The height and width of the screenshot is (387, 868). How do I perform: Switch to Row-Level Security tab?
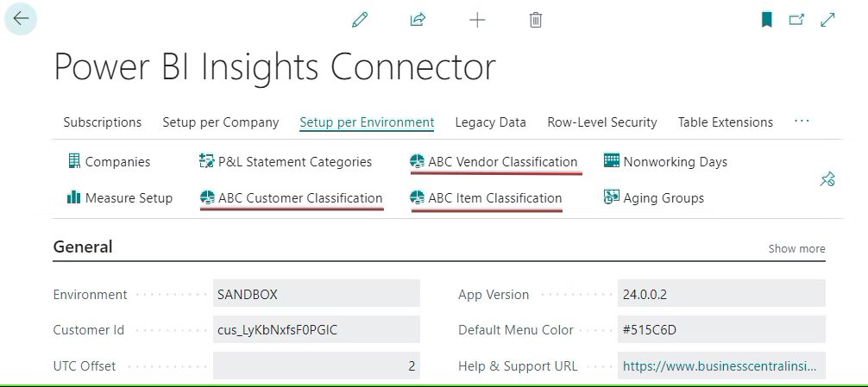(601, 122)
